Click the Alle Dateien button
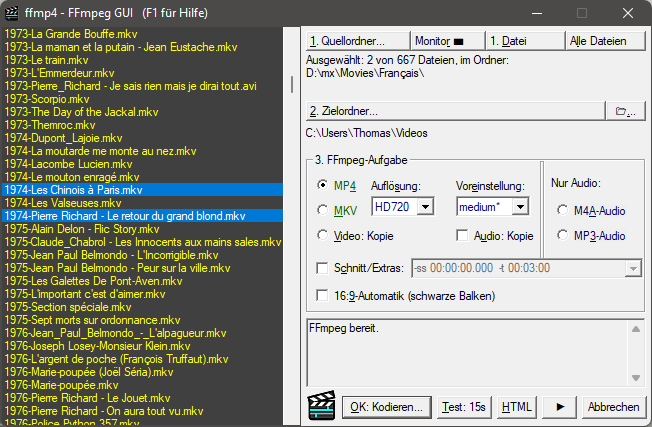 click(597, 41)
